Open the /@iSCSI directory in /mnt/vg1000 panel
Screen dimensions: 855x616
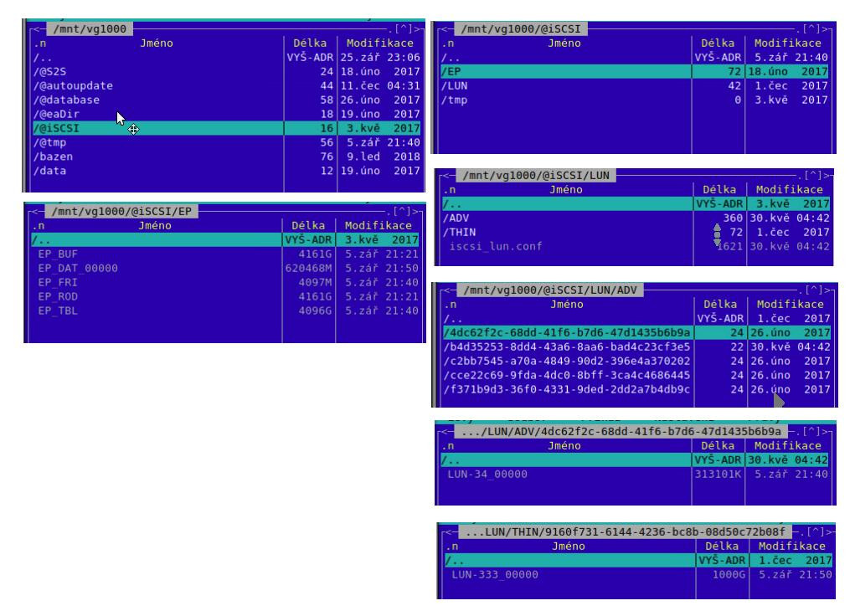(52, 128)
